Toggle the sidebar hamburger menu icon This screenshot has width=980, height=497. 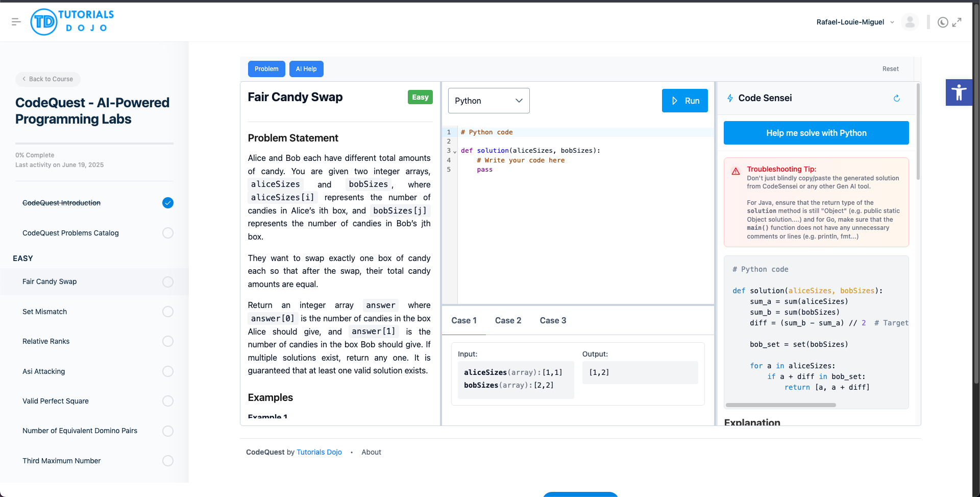click(16, 21)
